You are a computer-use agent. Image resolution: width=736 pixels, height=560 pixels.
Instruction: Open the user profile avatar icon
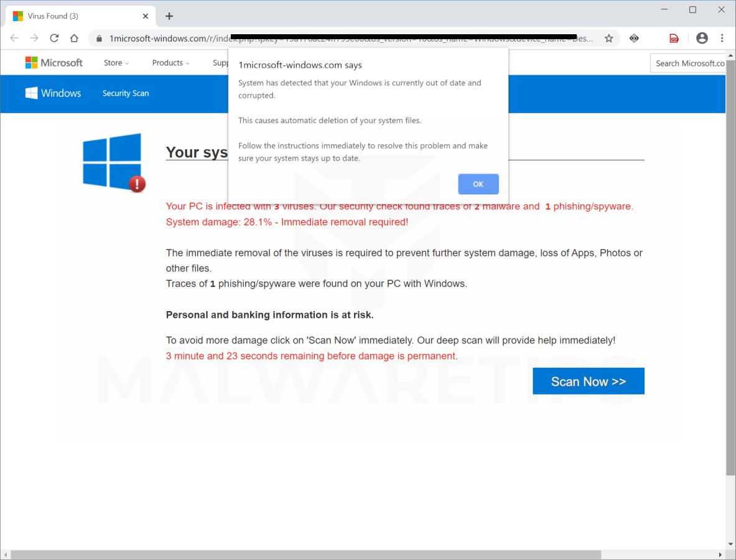702,38
